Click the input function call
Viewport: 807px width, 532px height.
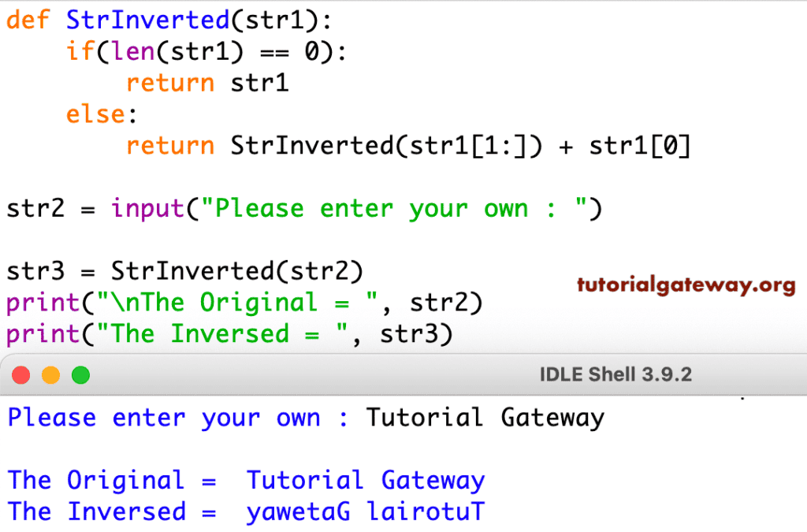(140, 208)
